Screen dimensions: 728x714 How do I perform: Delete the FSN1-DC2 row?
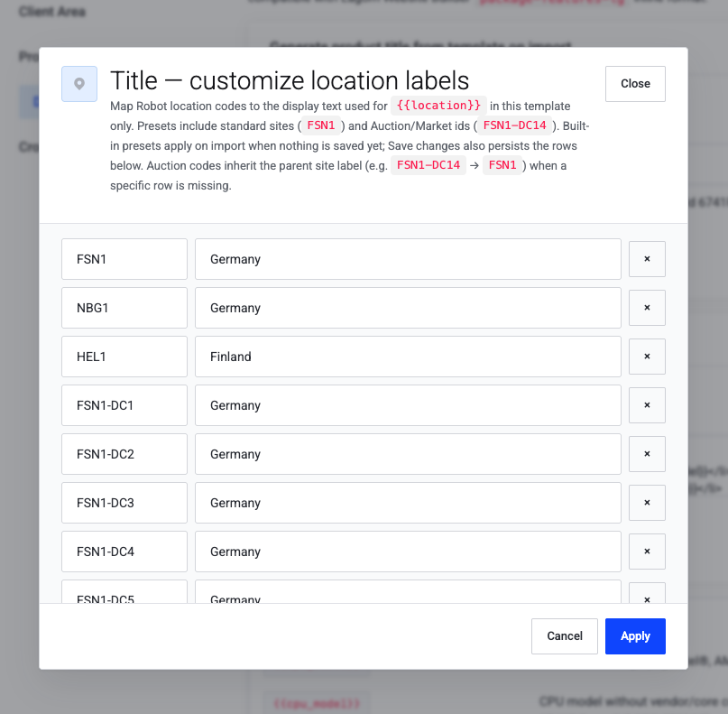point(647,454)
